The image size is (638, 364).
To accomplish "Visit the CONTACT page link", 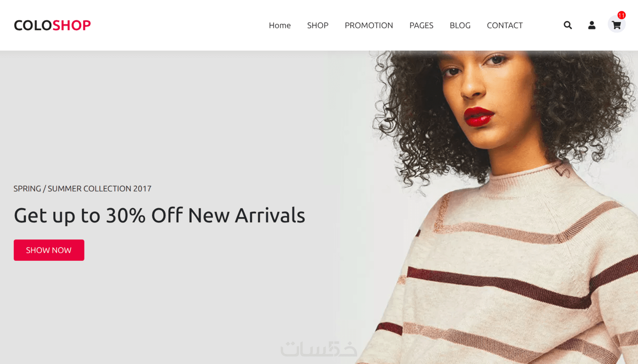I will point(505,25).
